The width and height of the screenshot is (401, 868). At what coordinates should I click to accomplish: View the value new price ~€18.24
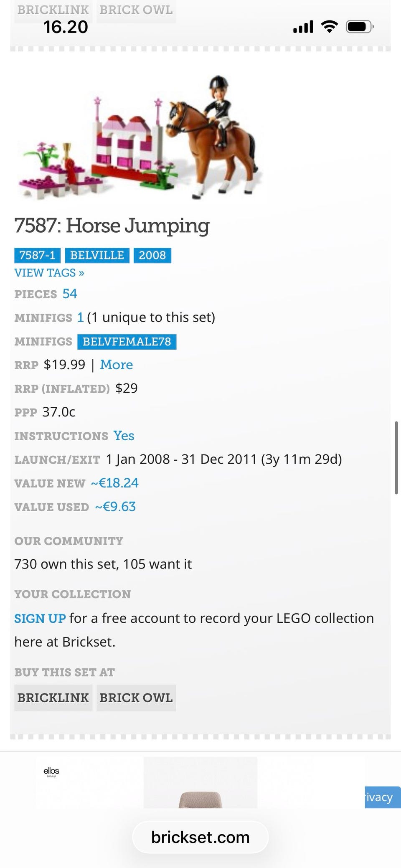pyautogui.click(x=115, y=483)
